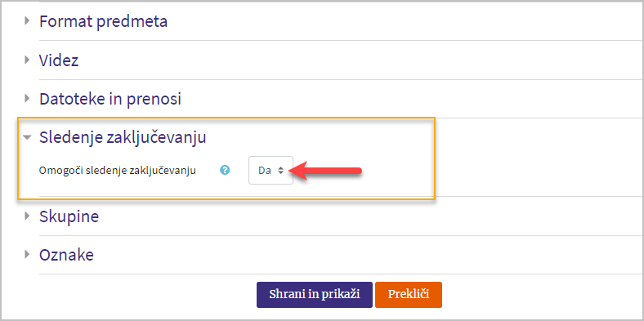The image size is (644, 321).
Task: Click the triangle arrow beside Videz
Action: point(27,60)
